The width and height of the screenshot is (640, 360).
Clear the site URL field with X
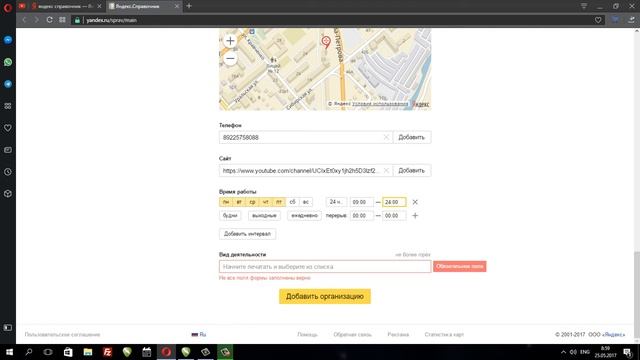[386, 170]
